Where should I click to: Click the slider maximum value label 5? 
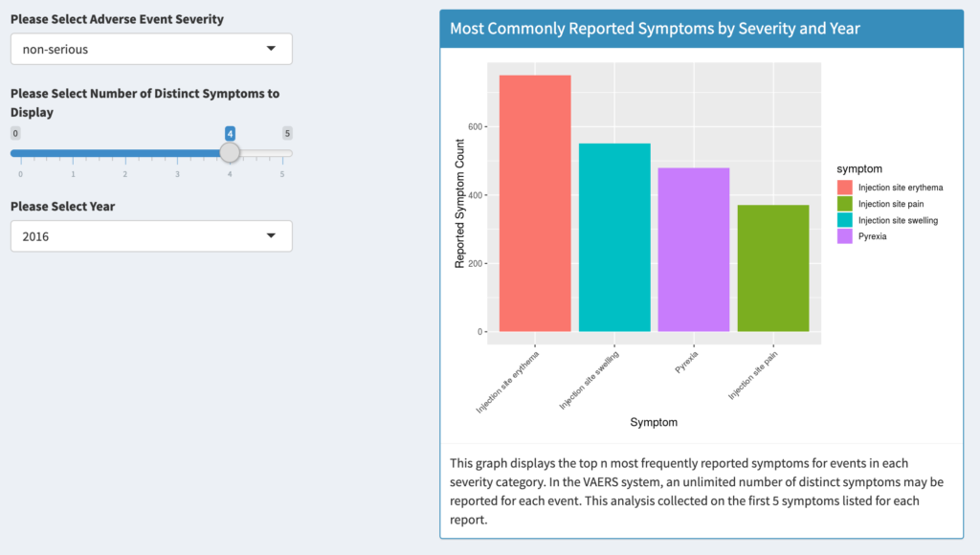(286, 133)
